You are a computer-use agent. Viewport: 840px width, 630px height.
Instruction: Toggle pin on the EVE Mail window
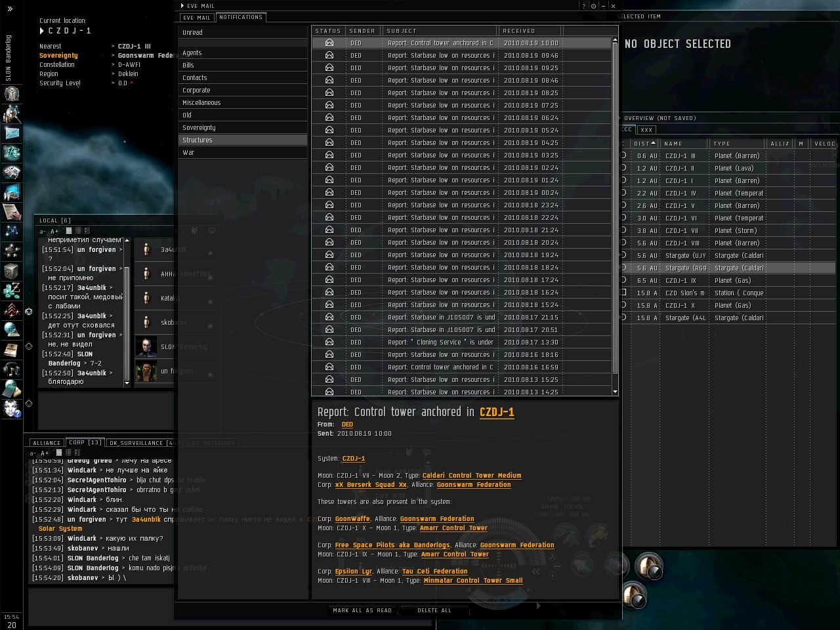594,6
